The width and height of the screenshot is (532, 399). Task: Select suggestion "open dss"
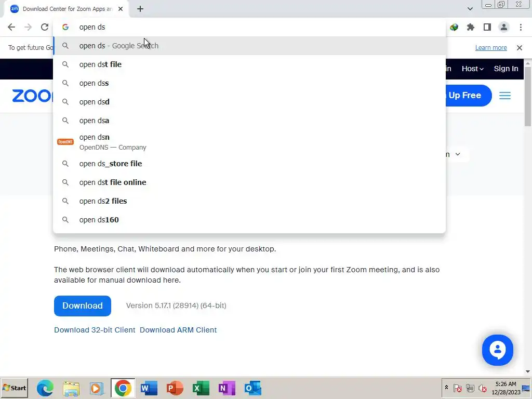(x=249, y=83)
